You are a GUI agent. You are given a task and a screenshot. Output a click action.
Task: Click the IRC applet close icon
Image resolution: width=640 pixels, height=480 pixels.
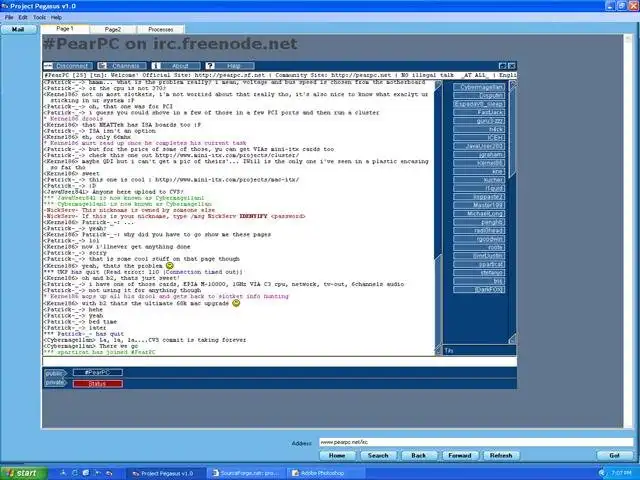tap(511, 66)
